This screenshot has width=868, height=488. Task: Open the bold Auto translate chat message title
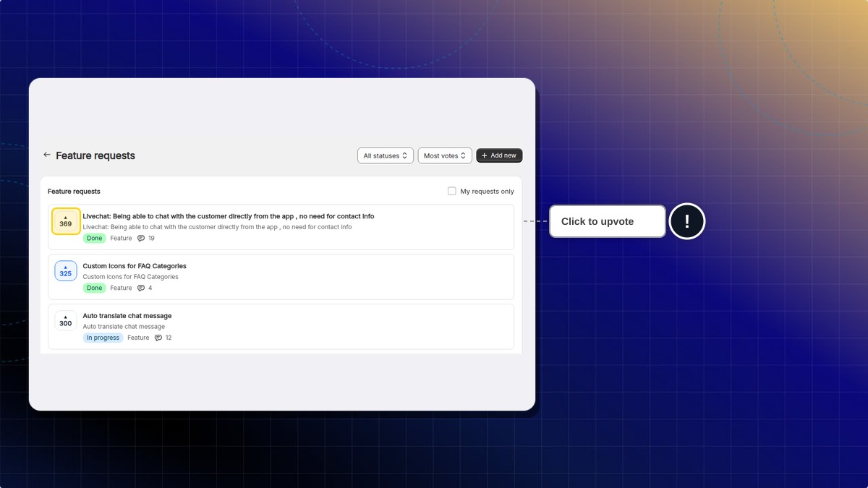[x=127, y=316]
